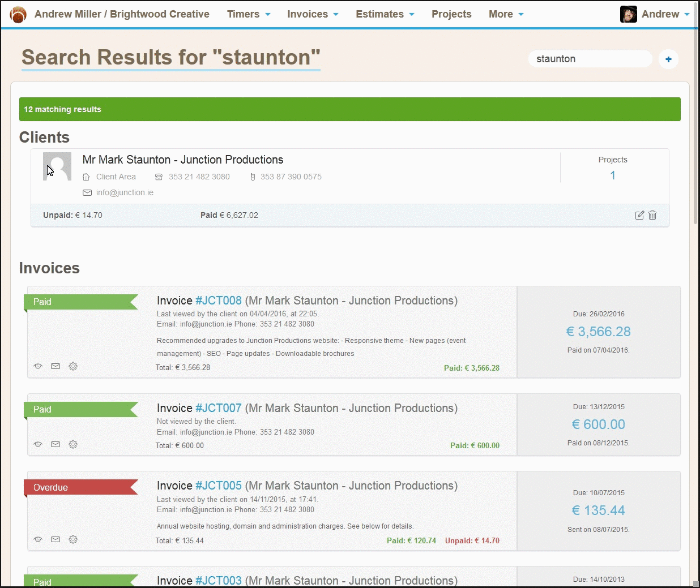Send invoice JCT007 by email icon
This screenshot has height=588, width=700.
click(x=56, y=444)
